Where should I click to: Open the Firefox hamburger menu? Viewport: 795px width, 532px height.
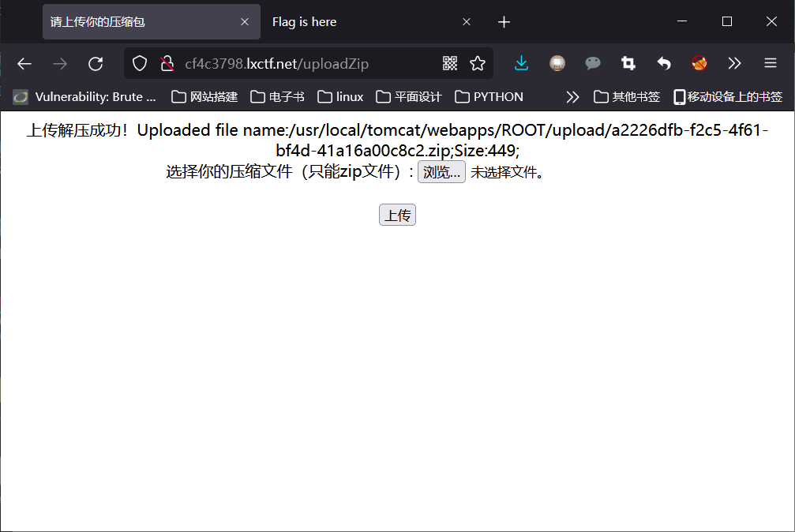pyautogui.click(x=771, y=63)
